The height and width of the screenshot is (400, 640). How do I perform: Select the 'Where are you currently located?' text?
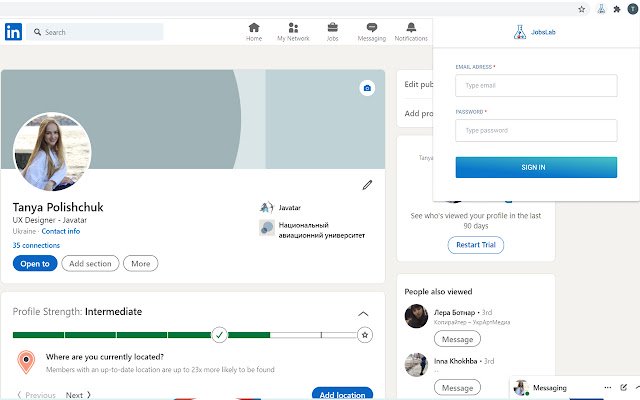104,357
